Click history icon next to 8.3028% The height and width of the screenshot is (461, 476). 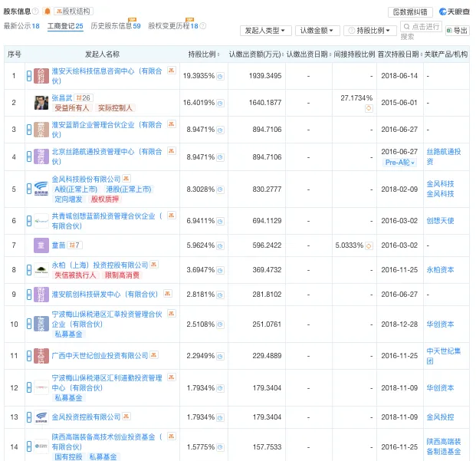point(221,189)
